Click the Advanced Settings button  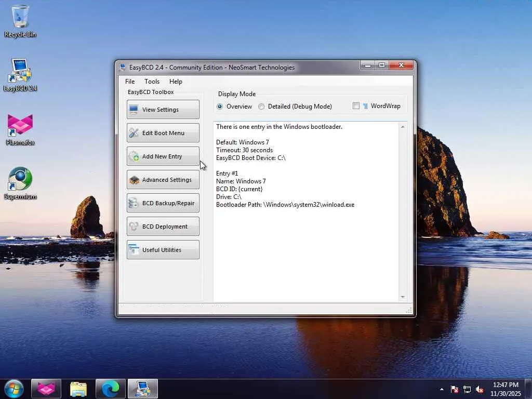[x=163, y=179]
